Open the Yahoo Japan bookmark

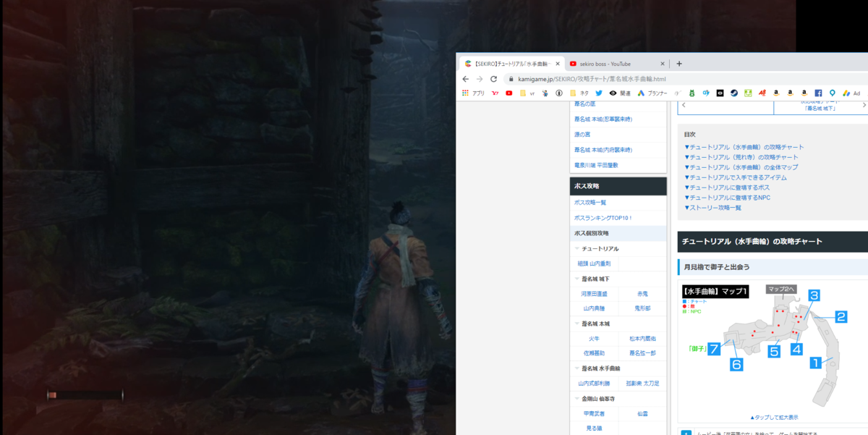tap(495, 93)
